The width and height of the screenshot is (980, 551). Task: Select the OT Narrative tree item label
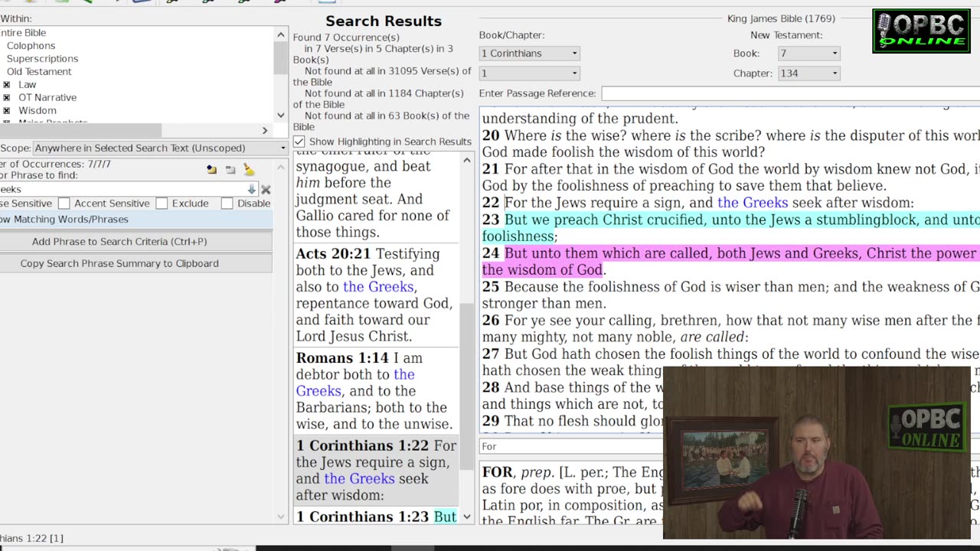(47, 97)
